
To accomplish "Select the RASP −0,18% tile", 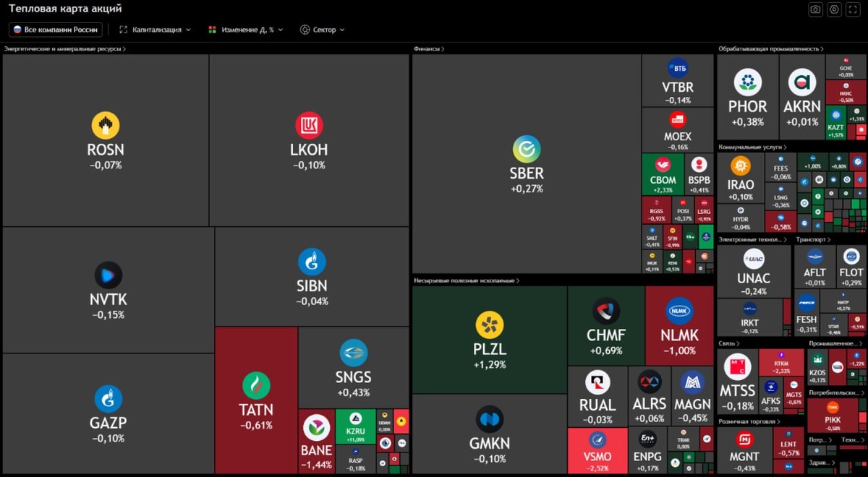I will click(355, 459).
